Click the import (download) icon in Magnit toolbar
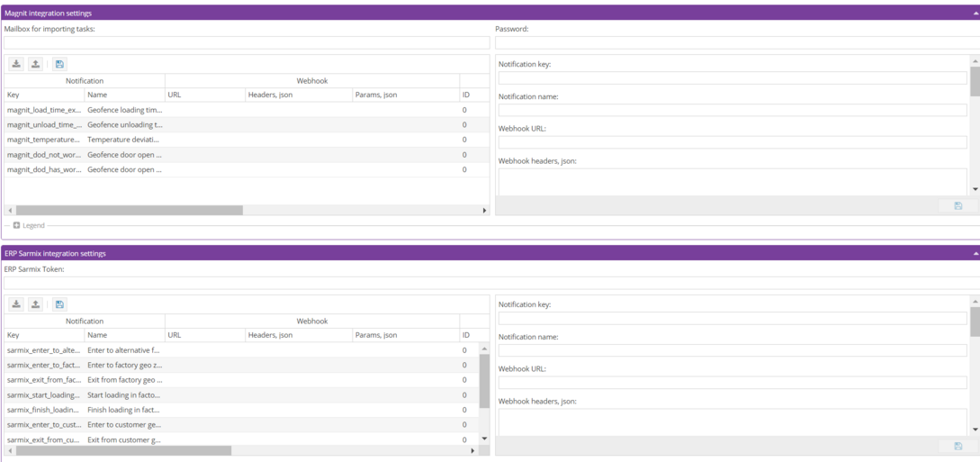The width and height of the screenshot is (980, 462). (x=16, y=64)
